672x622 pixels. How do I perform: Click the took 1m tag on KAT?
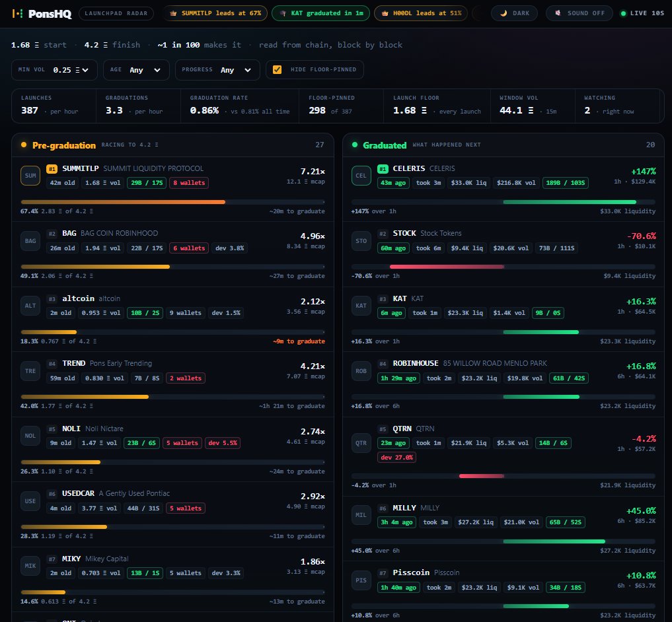425,313
